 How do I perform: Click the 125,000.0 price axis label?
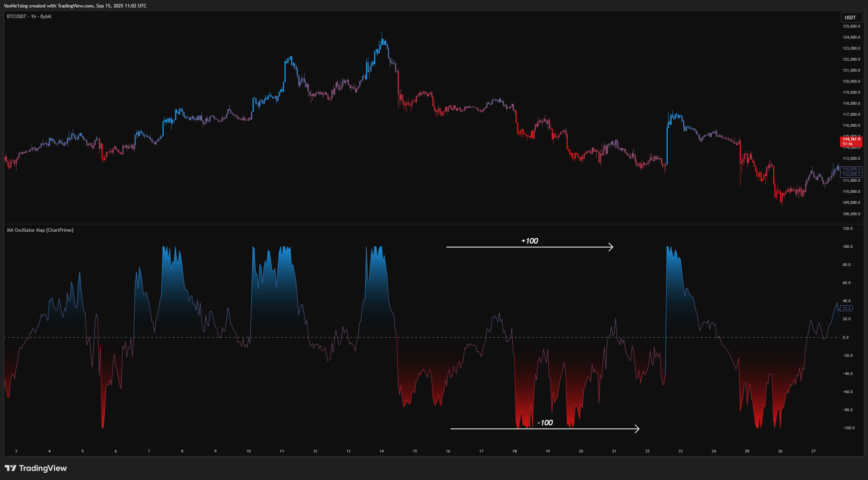point(851,26)
